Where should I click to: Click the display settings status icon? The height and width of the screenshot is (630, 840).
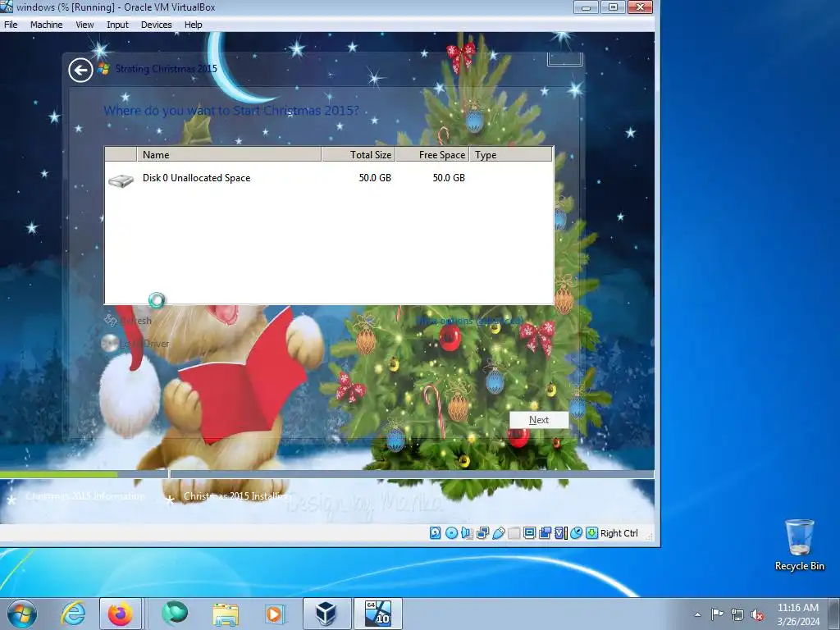[x=529, y=532]
